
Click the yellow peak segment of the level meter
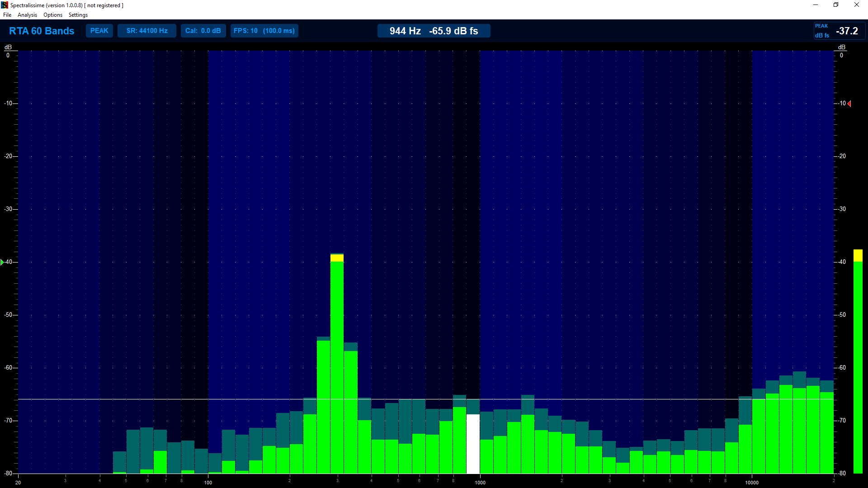coord(858,255)
